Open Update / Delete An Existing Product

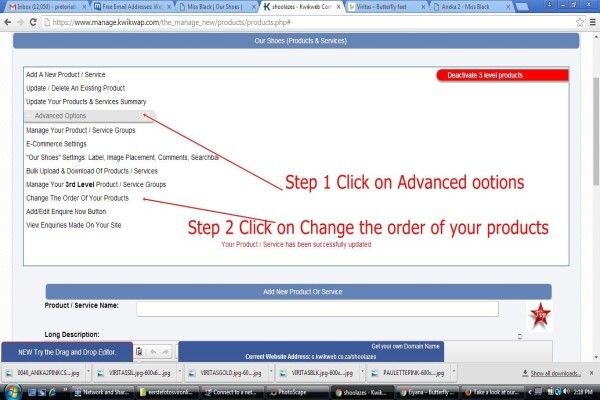click(x=75, y=88)
